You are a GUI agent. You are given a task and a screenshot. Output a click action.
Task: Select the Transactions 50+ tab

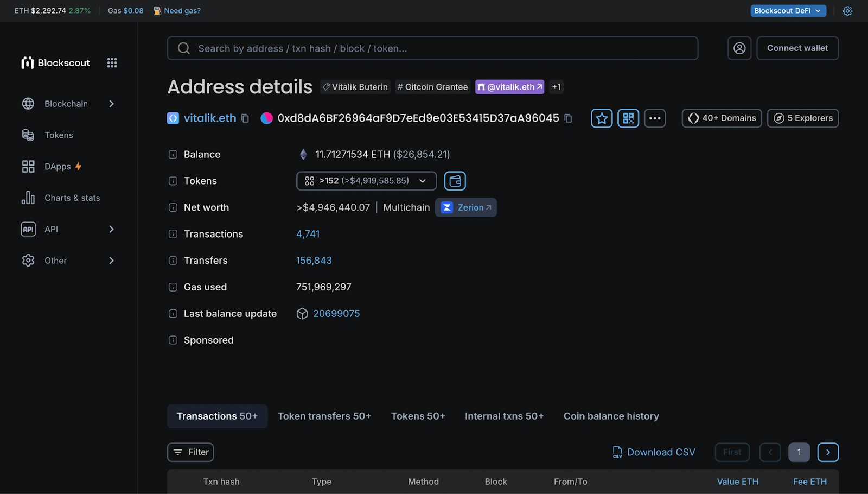click(x=218, y=416)
